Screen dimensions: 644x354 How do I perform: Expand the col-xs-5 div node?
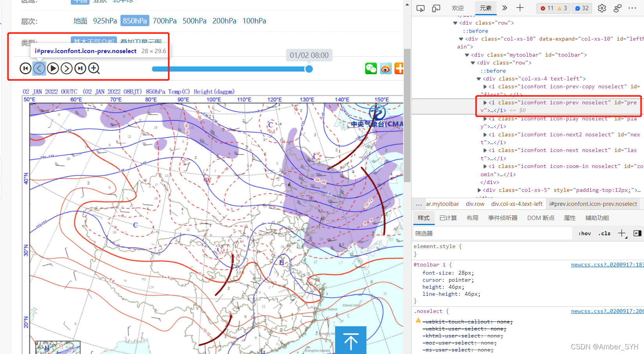pos(479,190)
